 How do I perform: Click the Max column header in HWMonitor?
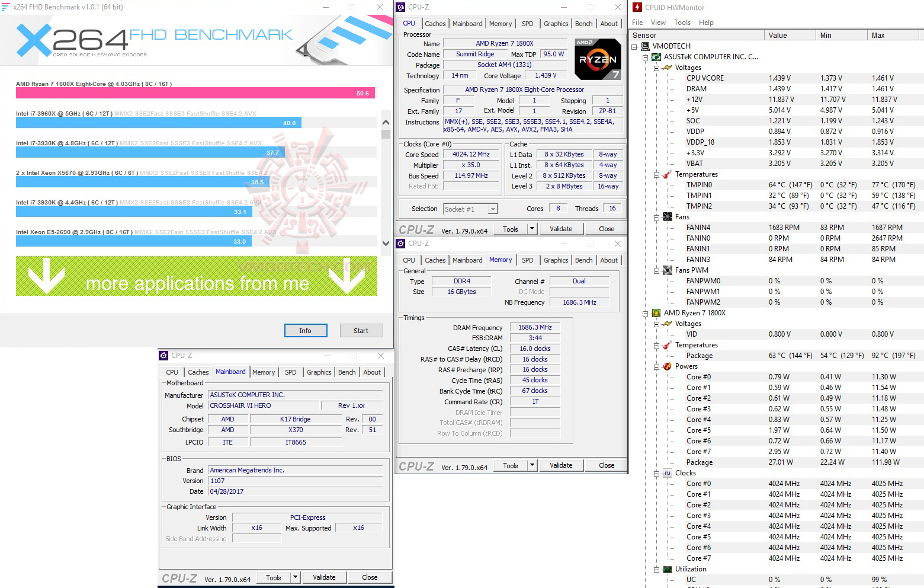pos(894,36)
